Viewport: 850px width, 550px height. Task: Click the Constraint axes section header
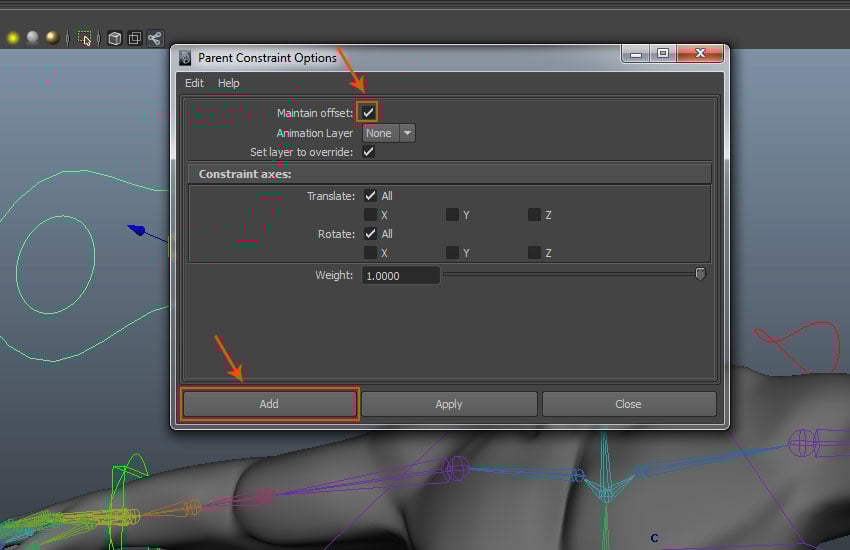449,174
